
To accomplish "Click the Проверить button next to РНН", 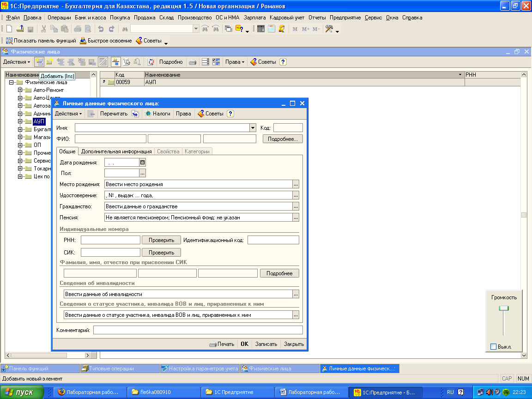I will 161,240.
